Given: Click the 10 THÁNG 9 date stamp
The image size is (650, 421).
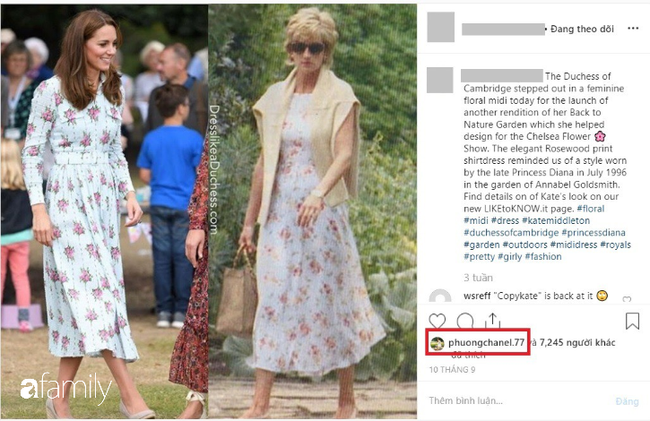Looking at the screenshot, I should tap(452, 370).
